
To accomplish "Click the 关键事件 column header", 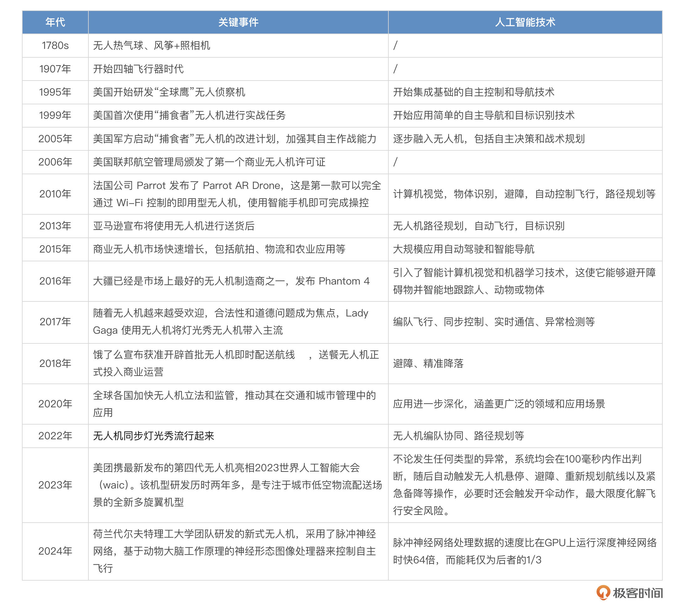I will [238, 22].
